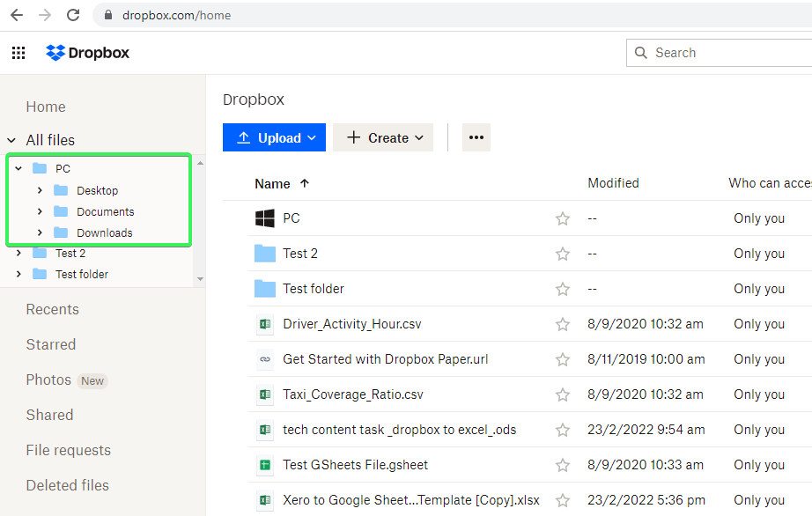This screenshot has width=812, height=516.
Task: Open Test GSheets File.gsheet name
Action: coord(355,465)
